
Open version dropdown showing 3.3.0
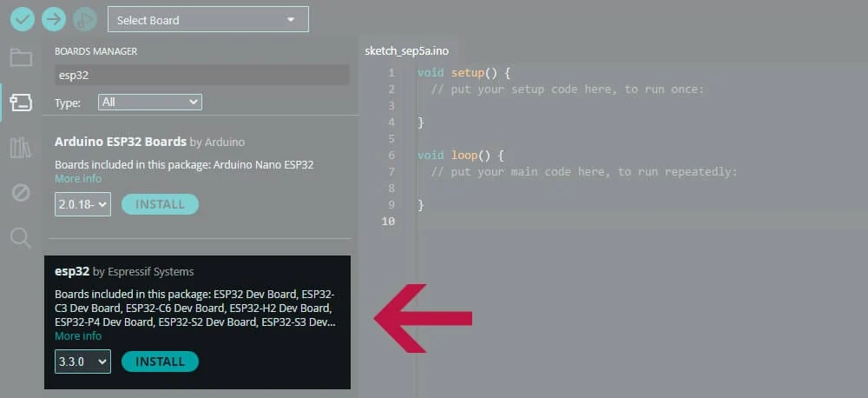83,362
